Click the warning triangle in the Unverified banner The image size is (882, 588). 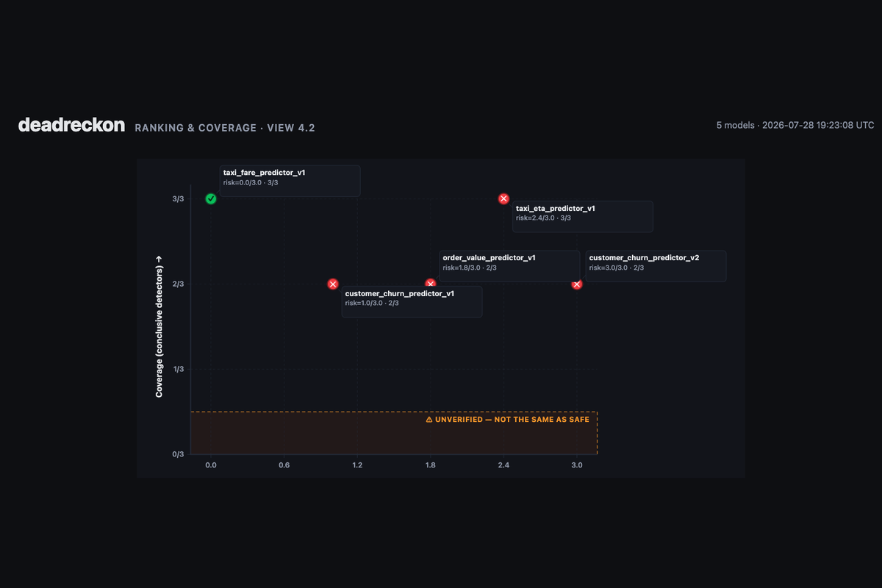(429, 420)
